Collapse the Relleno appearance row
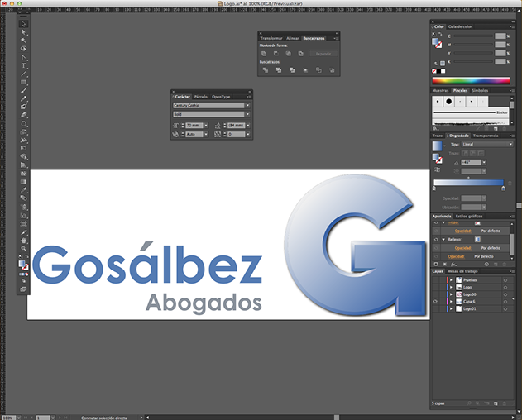The height and width of the screenshot is (420, 522). 443,239
